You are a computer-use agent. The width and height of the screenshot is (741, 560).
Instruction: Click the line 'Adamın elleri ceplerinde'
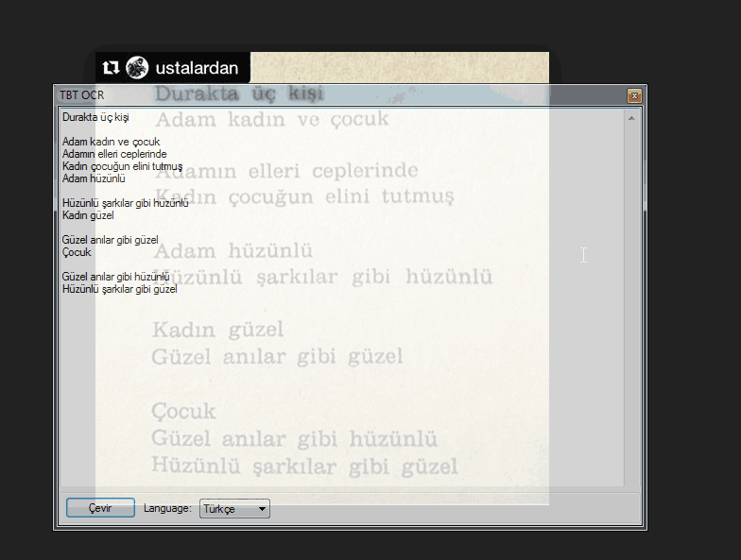click(114, 154)
